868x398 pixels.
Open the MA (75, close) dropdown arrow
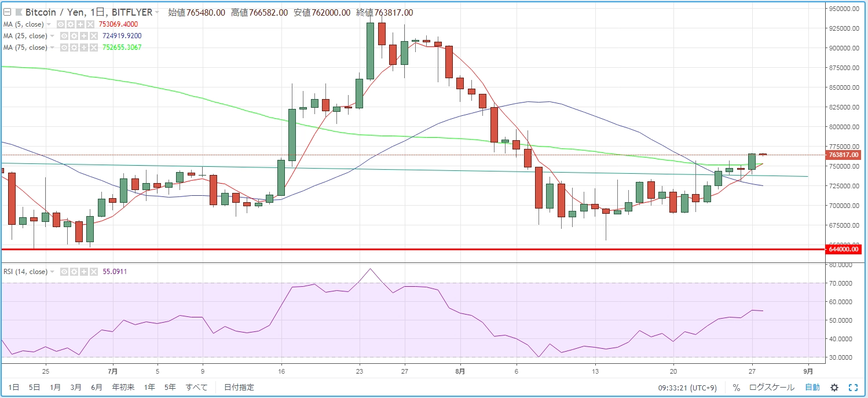tap(52, 48)
